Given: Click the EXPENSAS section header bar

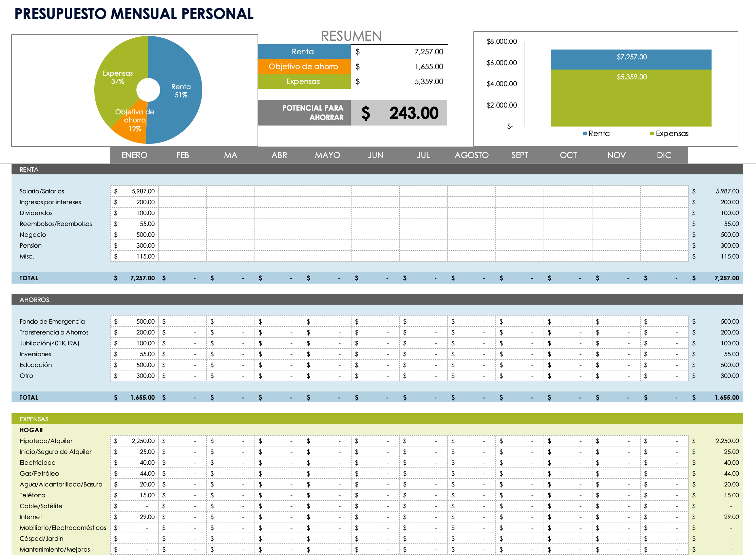Looking at the screenshot, I should coord(377,419).
